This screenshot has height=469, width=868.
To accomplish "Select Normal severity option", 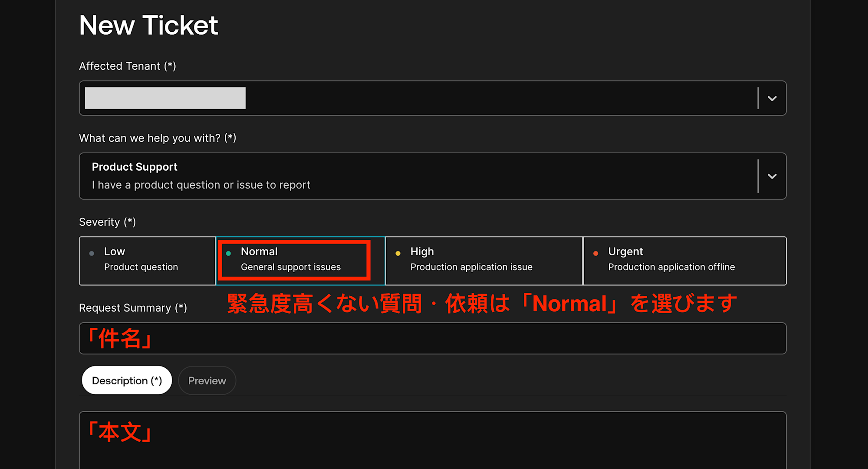I will [300, 261].
